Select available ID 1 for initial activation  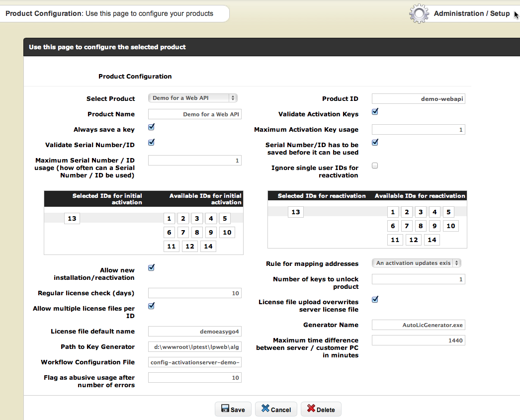(x=169, y=219)
